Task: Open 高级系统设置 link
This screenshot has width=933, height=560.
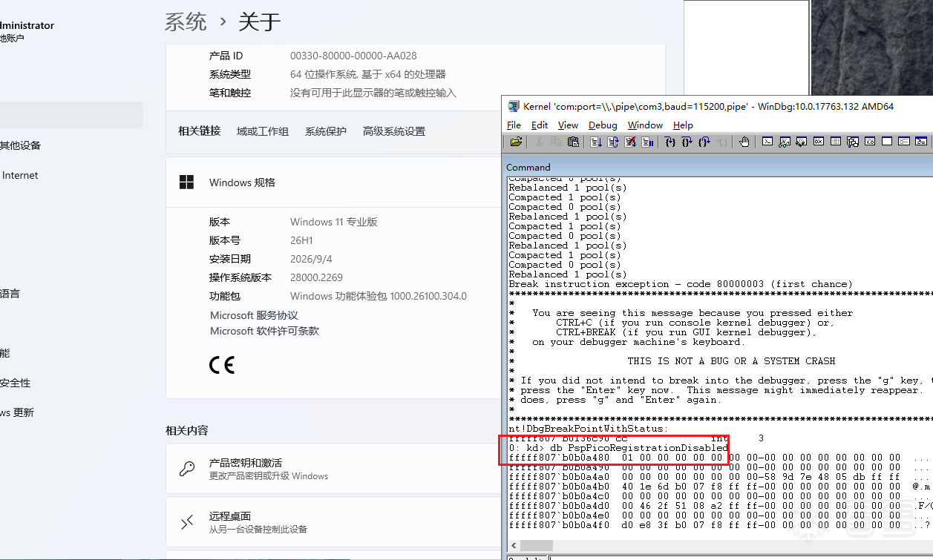Action: pos(393,131)
